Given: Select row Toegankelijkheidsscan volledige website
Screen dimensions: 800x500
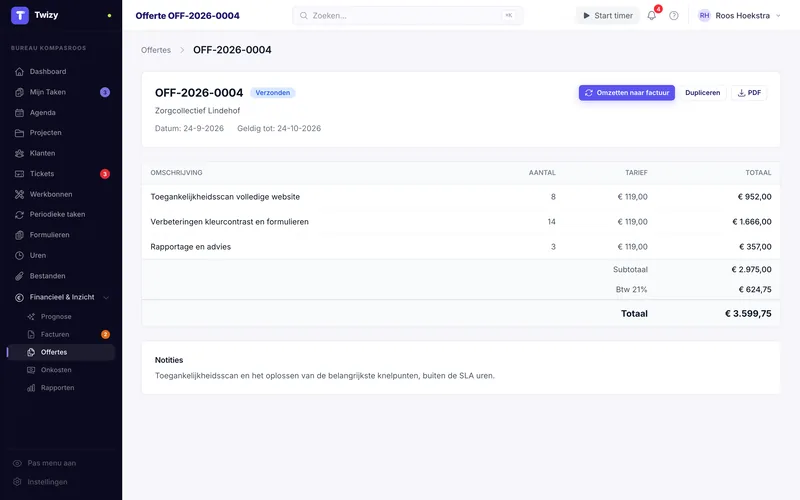Looking at the screenshot, I should [x=461, y=197].
